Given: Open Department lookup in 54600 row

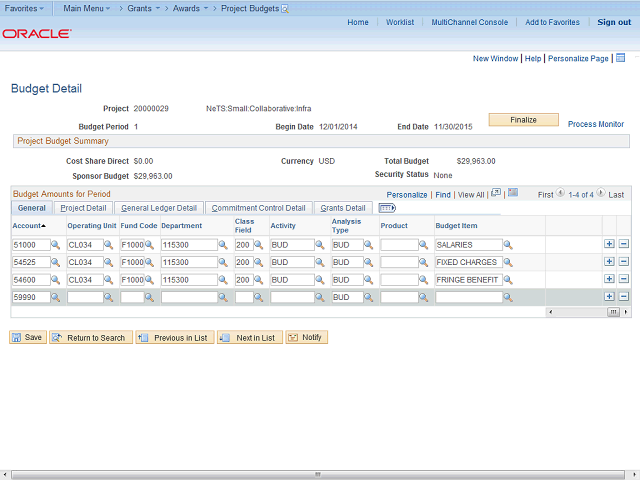Looking at the screenshot, I should pos(224,280).
